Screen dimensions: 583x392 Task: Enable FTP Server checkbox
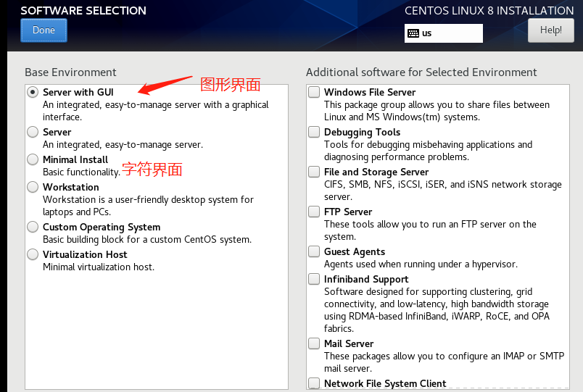(314, 212)
